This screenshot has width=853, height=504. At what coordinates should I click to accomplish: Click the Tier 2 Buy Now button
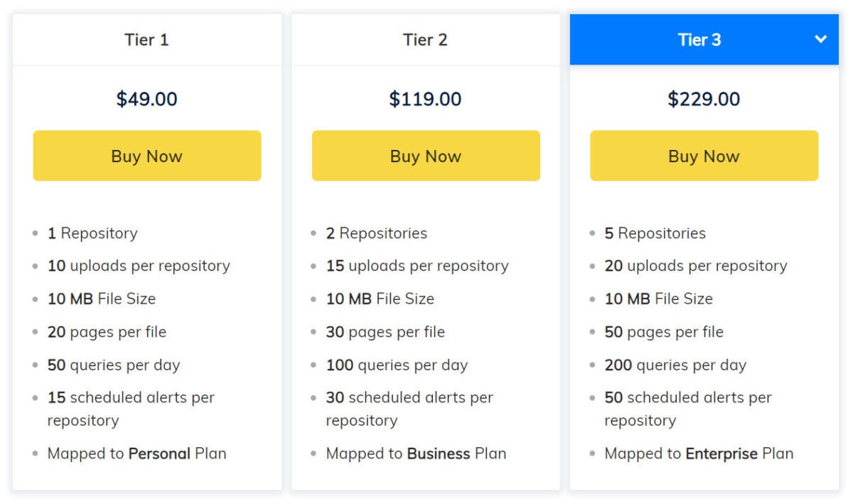pos(425,155)
